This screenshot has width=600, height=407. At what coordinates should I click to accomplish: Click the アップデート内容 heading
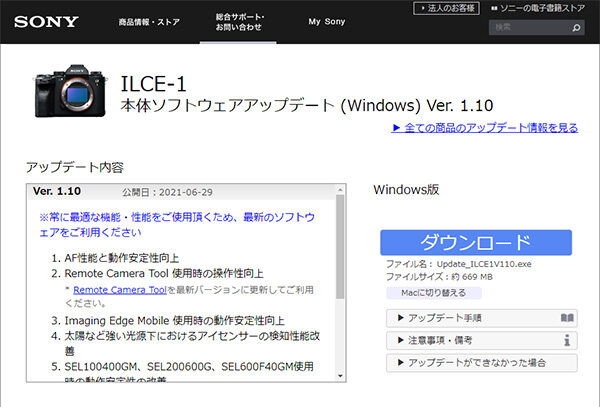click(75, 168)
